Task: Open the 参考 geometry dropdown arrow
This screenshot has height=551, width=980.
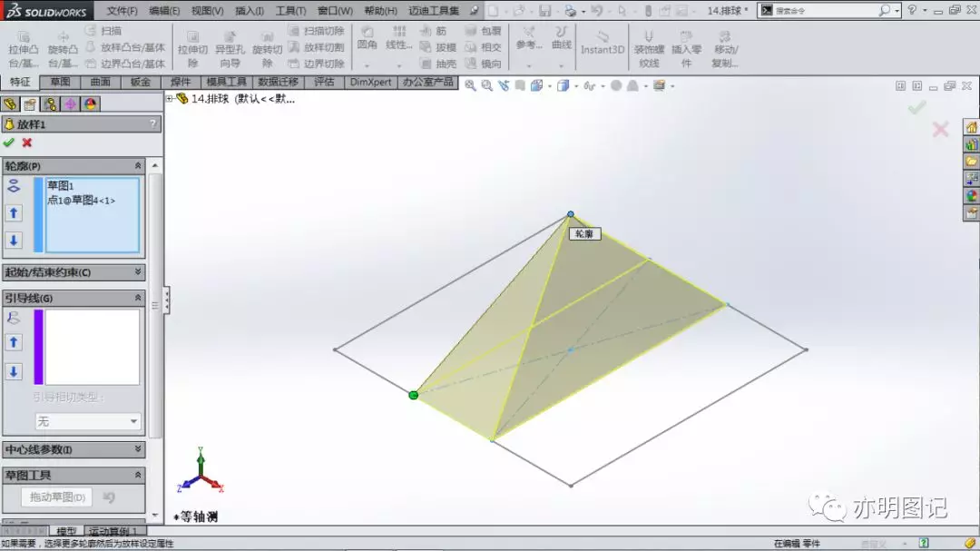Action: click(529, 65)
